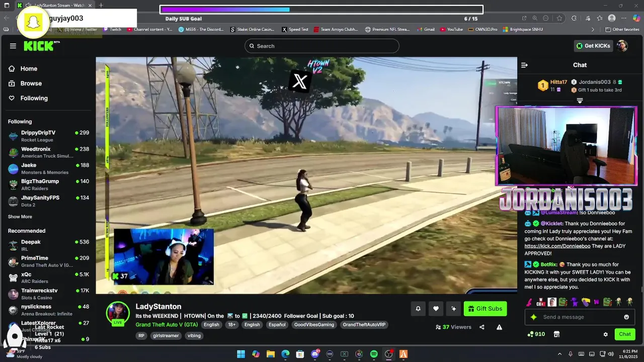Screen dimensions: 644x362
Task: Open nyslickness recommended channel
Action: pyautogui.click(x=48, y=310)
